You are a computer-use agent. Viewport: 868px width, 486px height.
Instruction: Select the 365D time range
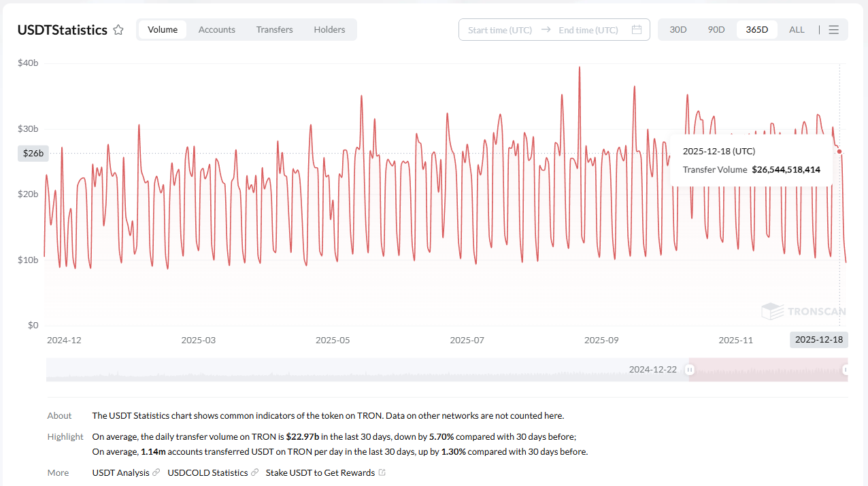(756, 30)
